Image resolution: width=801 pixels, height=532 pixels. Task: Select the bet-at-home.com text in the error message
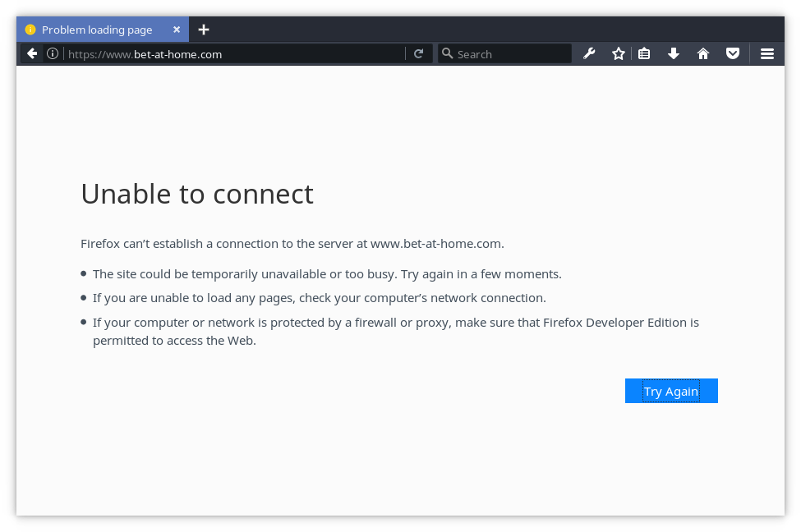click(436, 243)
